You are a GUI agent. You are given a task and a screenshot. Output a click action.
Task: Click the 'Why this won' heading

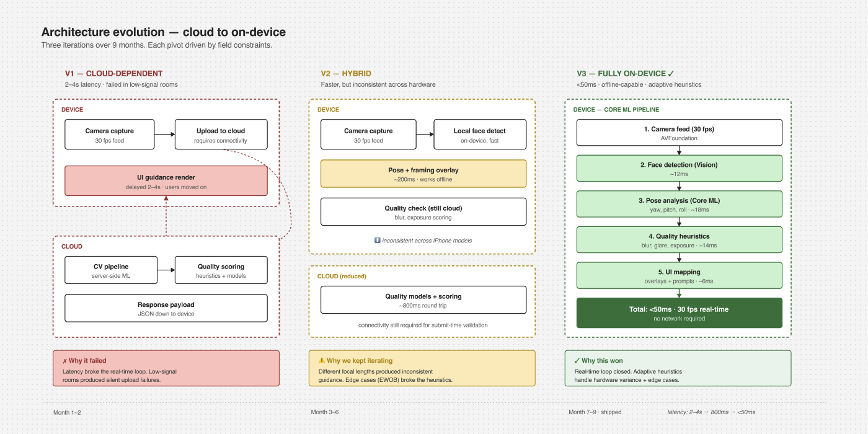(x=603, y=361)
